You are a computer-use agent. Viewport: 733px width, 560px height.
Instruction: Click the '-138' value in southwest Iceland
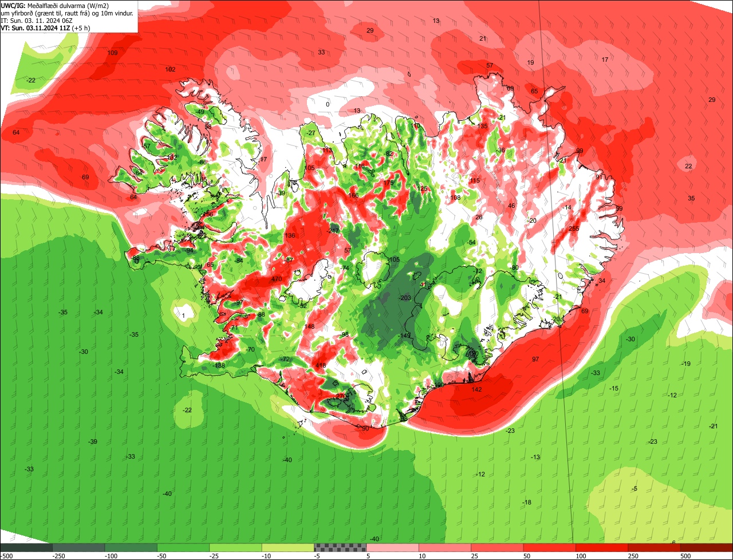tap(219, 365)
